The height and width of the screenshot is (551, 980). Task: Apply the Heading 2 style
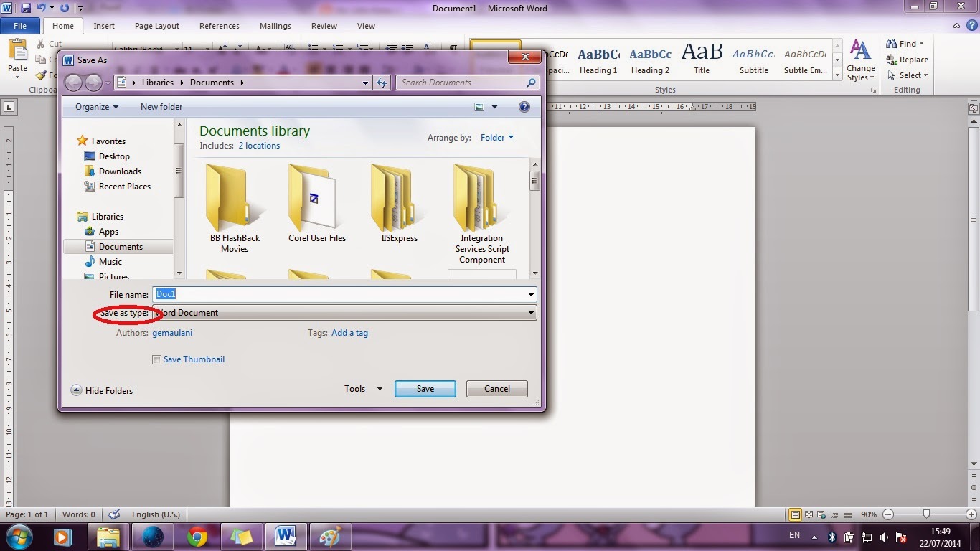tap(650, 60)
